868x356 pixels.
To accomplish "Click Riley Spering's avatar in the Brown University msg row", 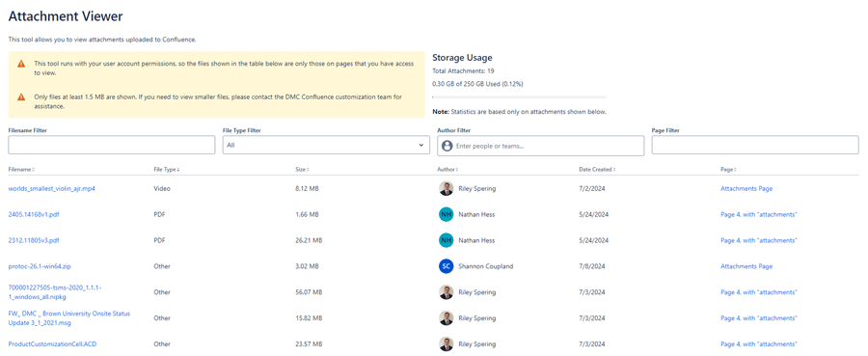I will click(447, 318).
